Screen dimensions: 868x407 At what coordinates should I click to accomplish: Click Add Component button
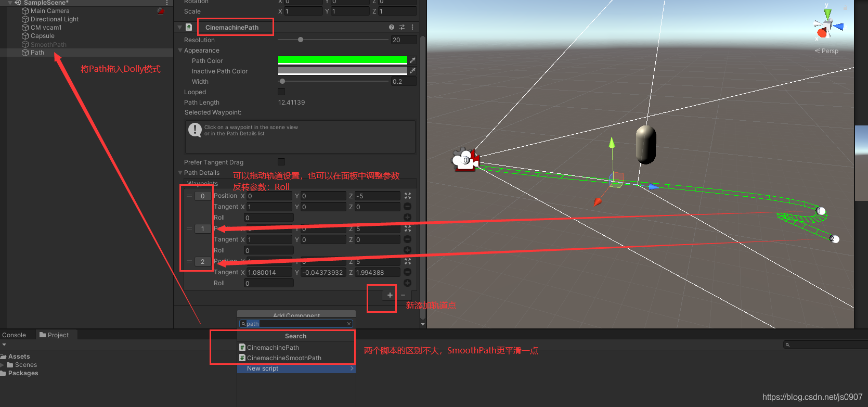click(296, 314)
